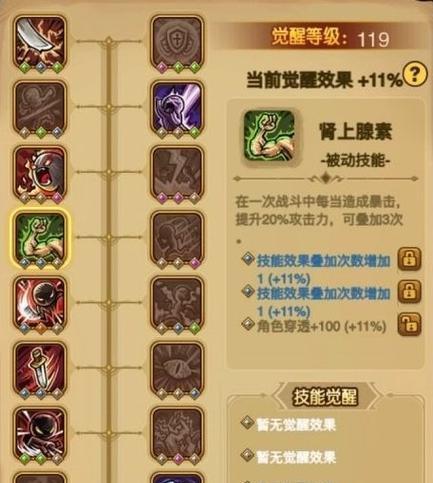The width and height of the screenshot is (433, 483).
Task: Choose the purple light beam skill icon
Action: click(177, 107)
